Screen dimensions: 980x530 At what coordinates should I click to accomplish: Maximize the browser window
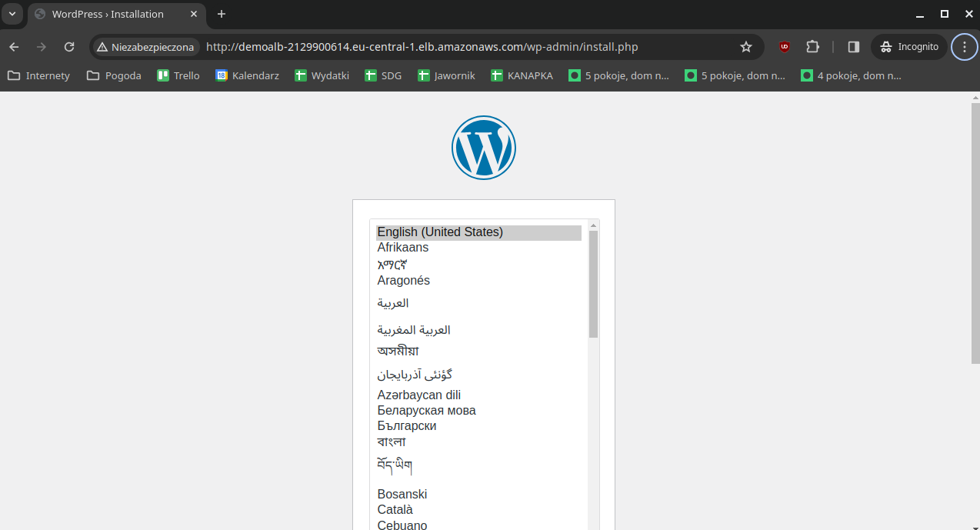coord(945,14)
